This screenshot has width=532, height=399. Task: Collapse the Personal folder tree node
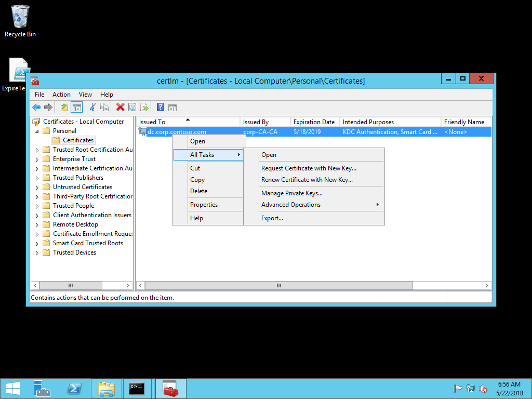pos(37,131)
